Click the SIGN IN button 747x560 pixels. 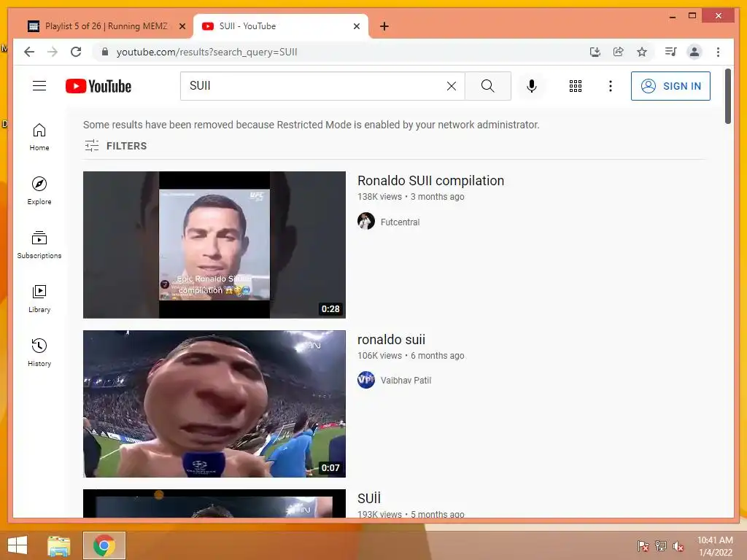click(x=670, y=86)
